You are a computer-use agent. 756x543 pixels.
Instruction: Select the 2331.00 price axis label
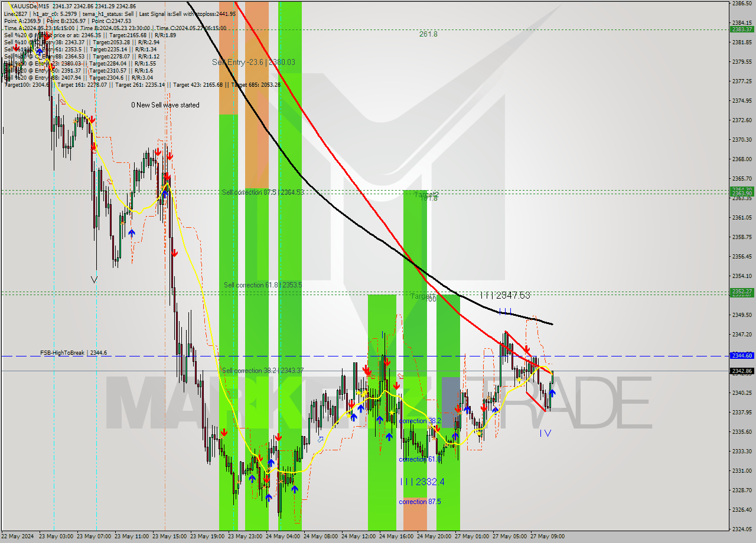742,470
